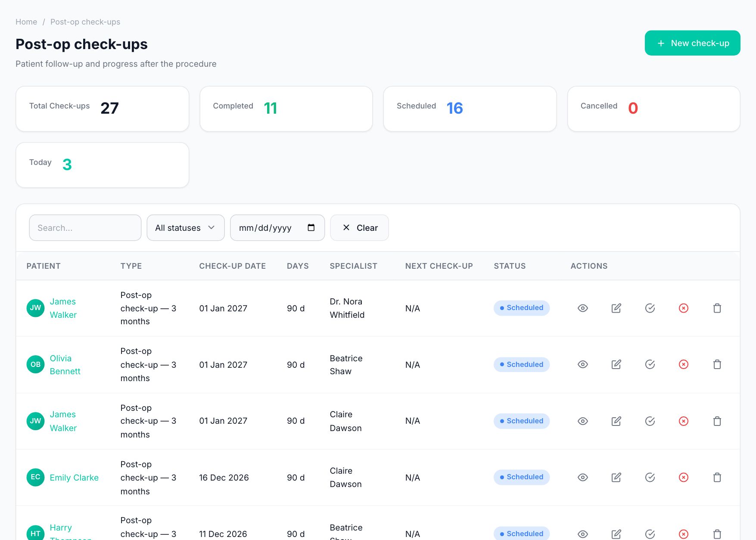Mark Harry Thompson's check-up complete
Screen dimensions: 756x540
(x=650, y=534)
